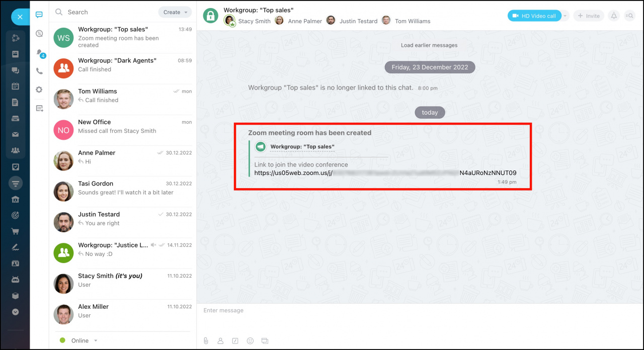Open the drive icon in left sidebar

coord(16,119)
